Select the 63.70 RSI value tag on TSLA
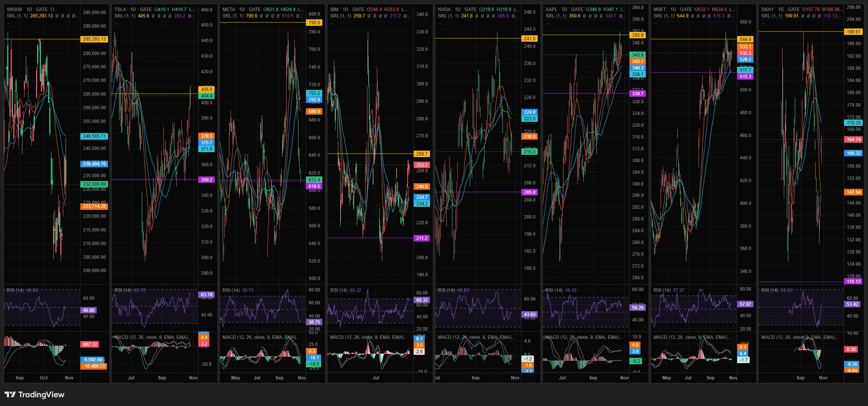Image resolution: width=868 pixels, height=406 pixels. 207,295
